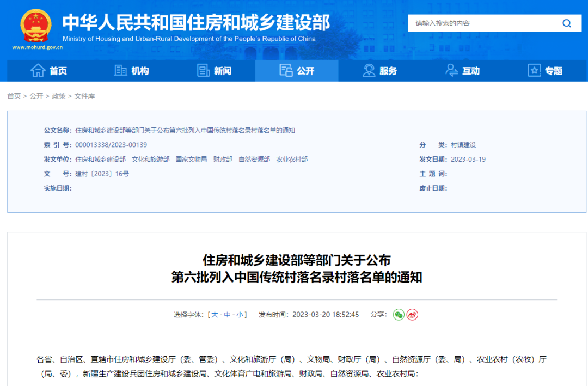Click 公开 breadcrumb link

tap(36, 96)
